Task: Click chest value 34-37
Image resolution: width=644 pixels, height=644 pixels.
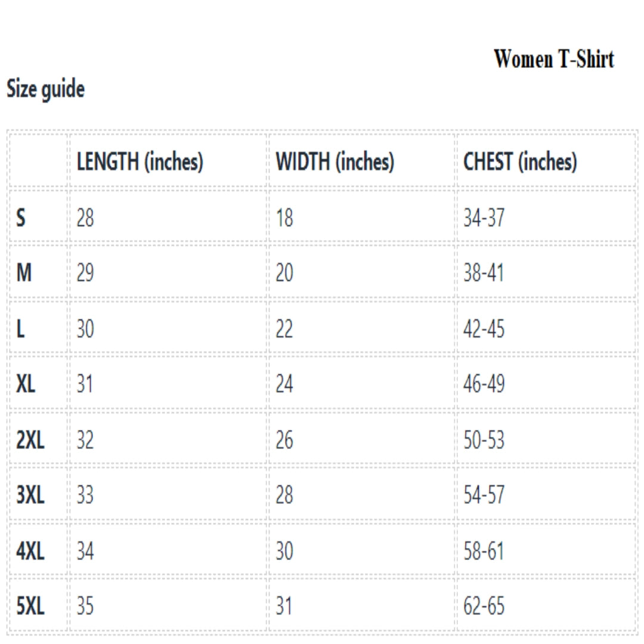Action: [484, 218]
